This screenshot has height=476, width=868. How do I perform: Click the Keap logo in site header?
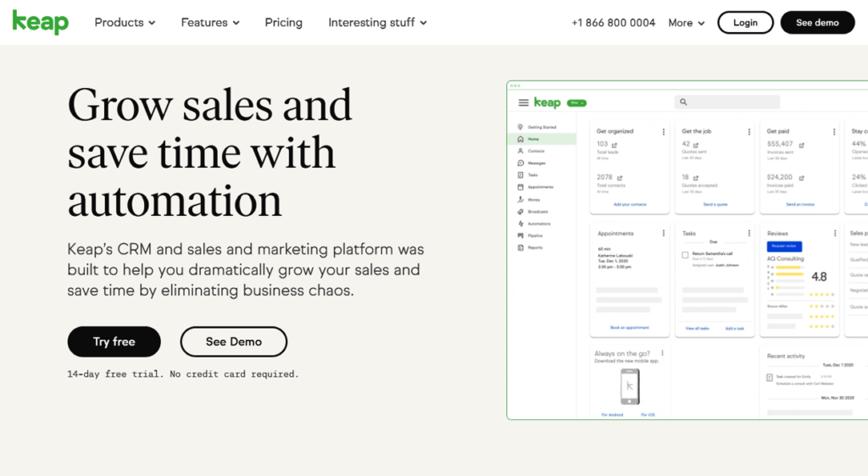click(41, 22)
